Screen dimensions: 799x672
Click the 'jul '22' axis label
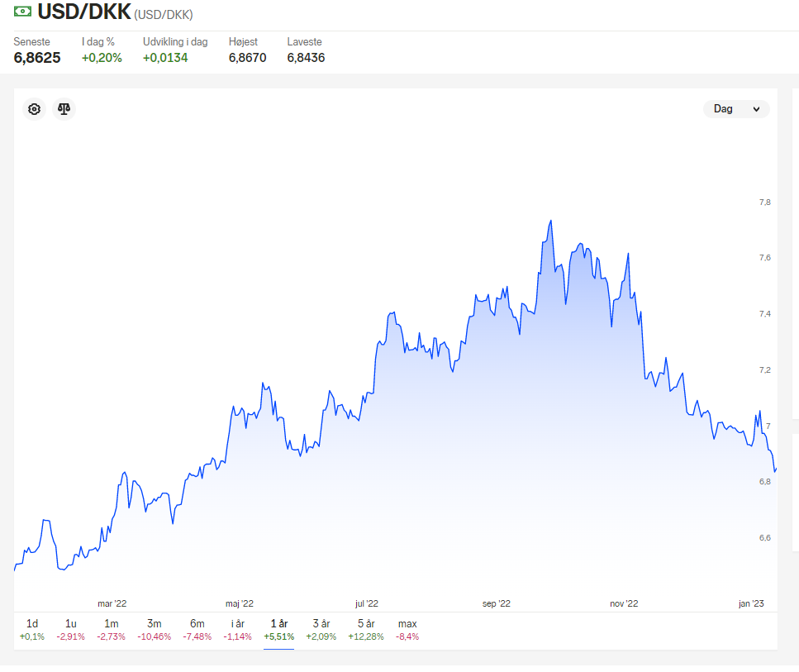[x=366, y=603]
